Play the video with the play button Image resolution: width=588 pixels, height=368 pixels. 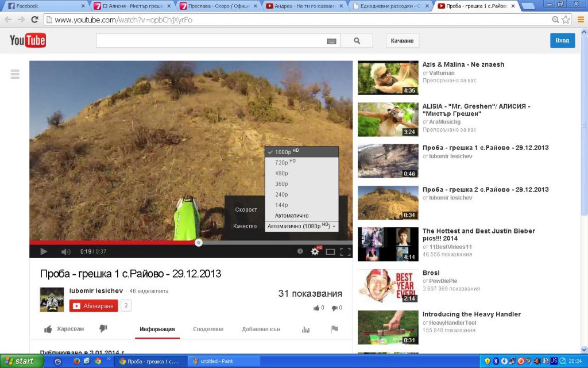[44, 252]
